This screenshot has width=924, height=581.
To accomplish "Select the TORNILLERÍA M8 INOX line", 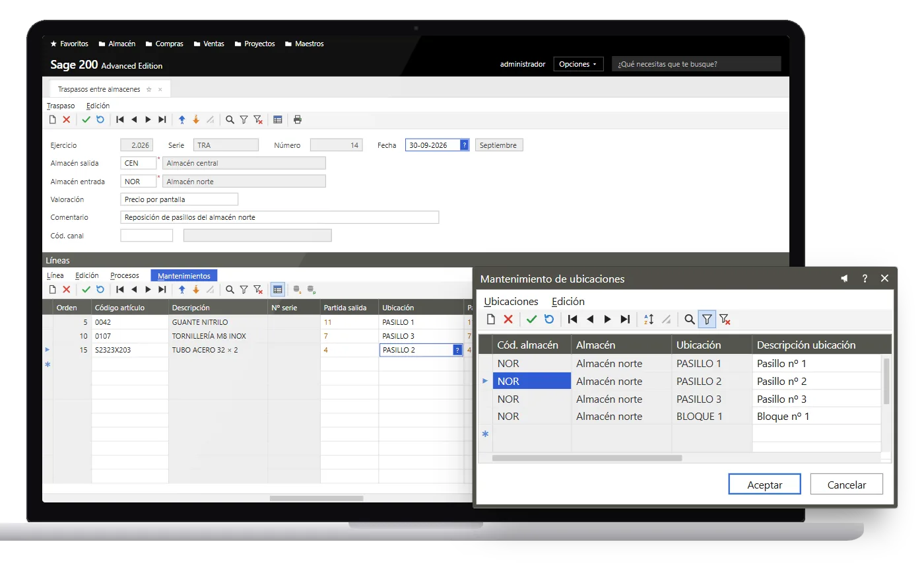I will tap(257, 336).
